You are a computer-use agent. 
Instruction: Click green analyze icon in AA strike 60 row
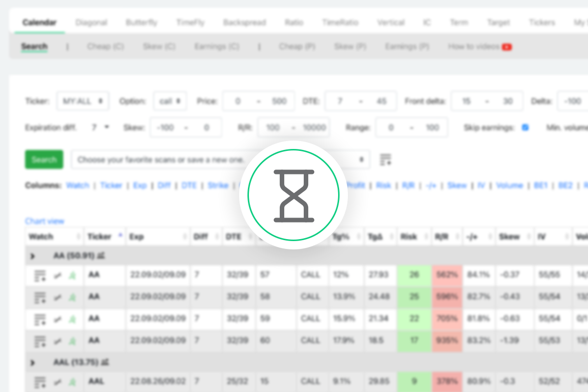pyautogui.click(x=72, y=341)
